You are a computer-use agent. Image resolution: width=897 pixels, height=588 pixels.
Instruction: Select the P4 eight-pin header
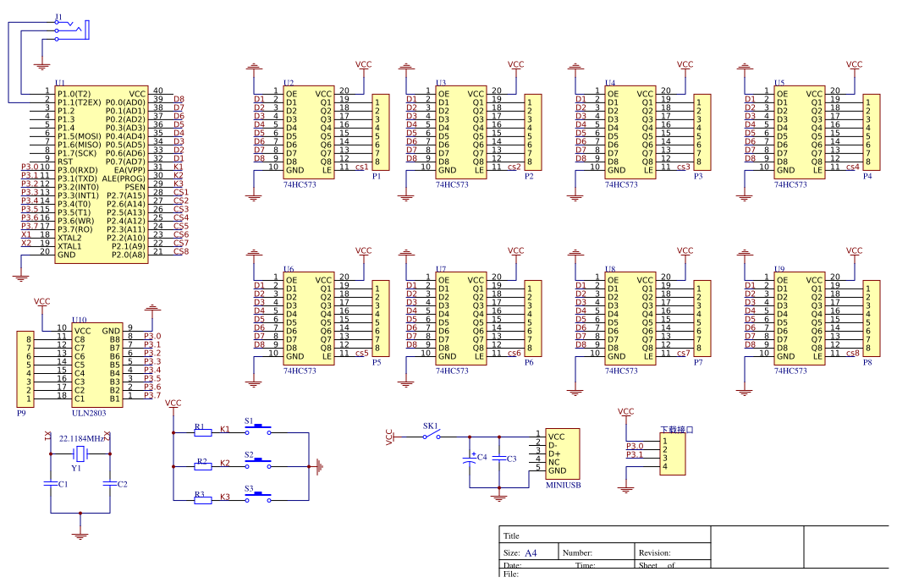[872, 132]
